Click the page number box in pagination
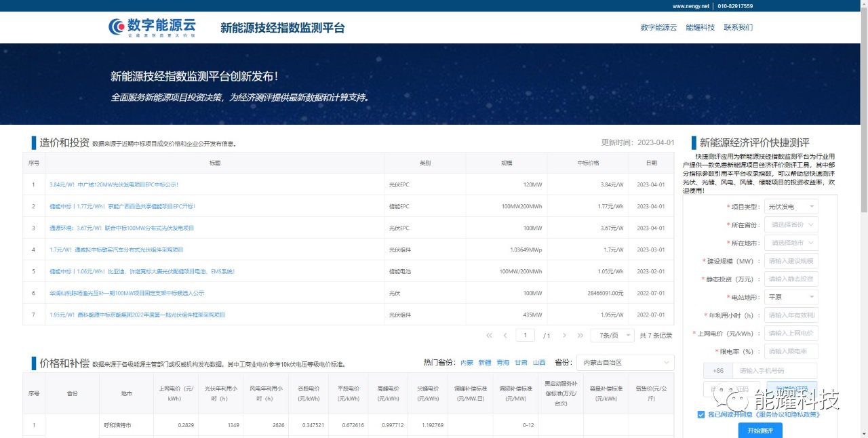Screen dimensions: 868x438 point(526,336)
